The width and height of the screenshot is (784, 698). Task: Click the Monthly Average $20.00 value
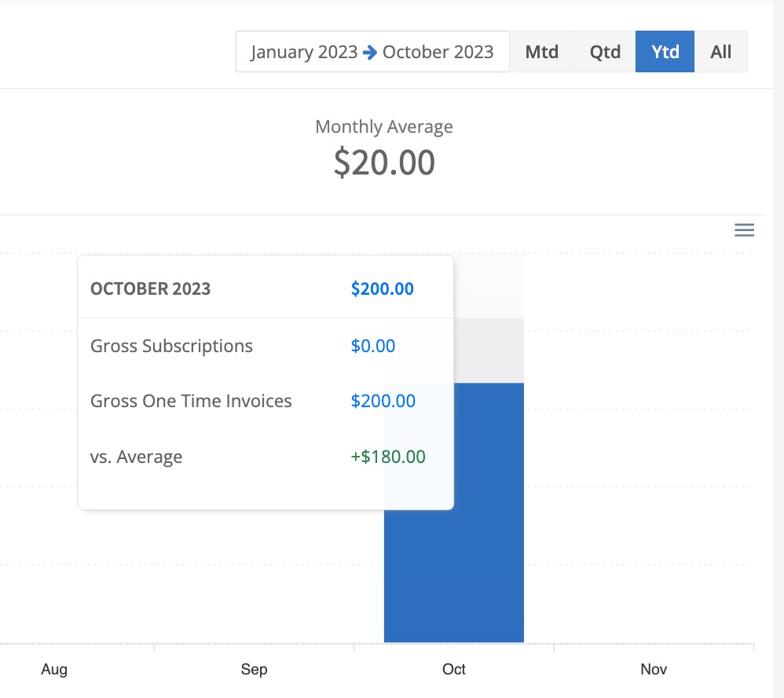click(x=384, y=163)
